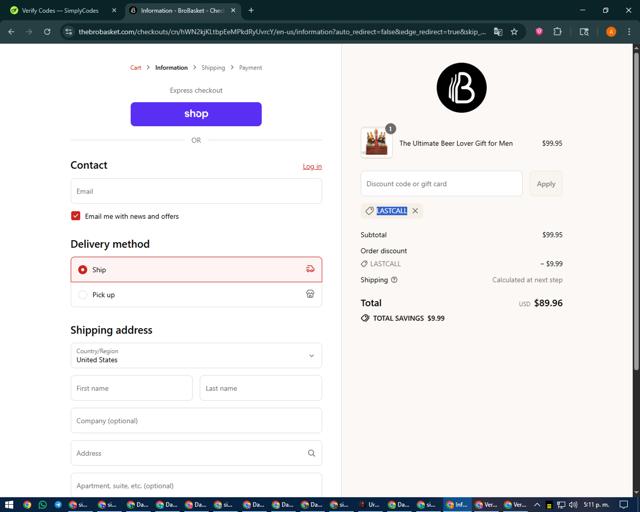Close the Information BroBasket tab
Screen dimensions: 640x512
pos(233,10)
